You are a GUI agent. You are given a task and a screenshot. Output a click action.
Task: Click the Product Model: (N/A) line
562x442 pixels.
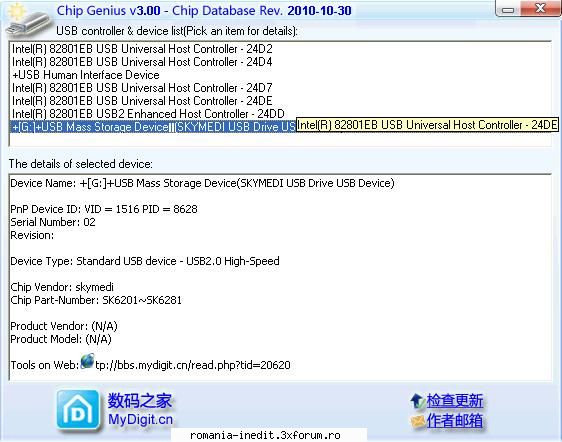[x=61, y=339]
